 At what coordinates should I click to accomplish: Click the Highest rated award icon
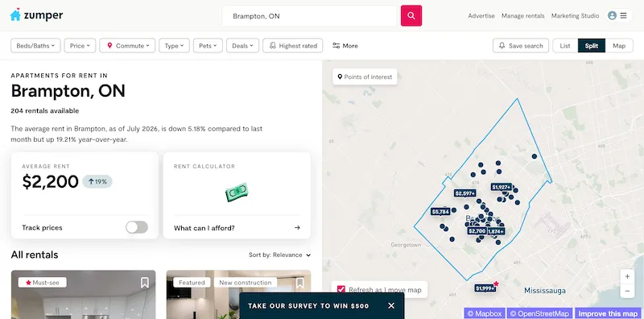coord(273,46)
